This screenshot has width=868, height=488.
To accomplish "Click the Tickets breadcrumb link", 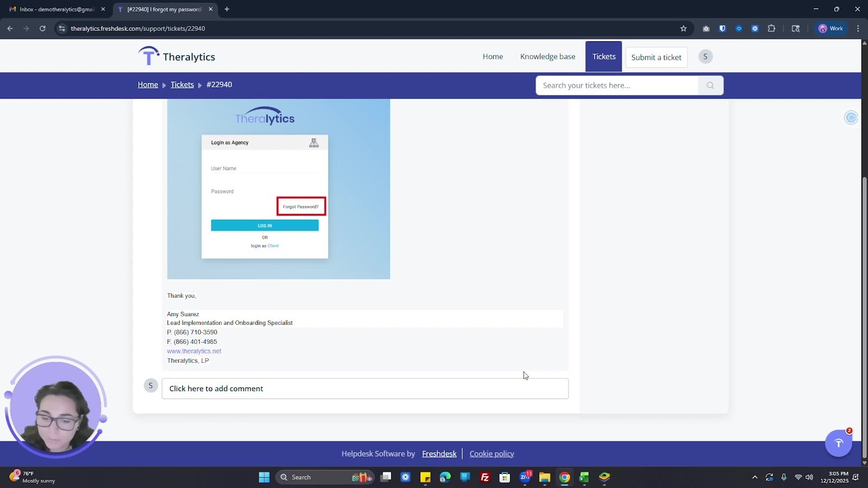I will coord(182,85).
